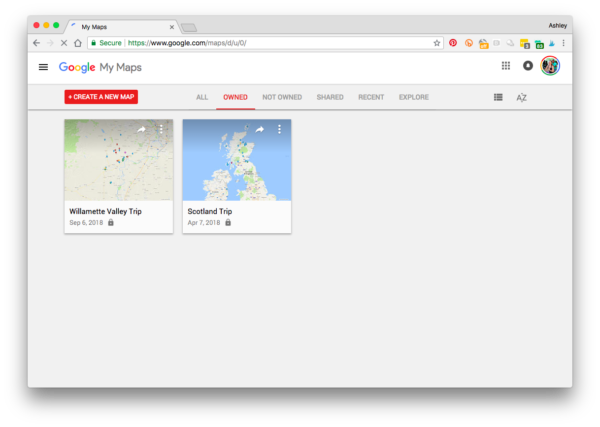600x427 pixels.
Task: Open a new browser tab
Action: pyautogui.click(x=189, y=27)
